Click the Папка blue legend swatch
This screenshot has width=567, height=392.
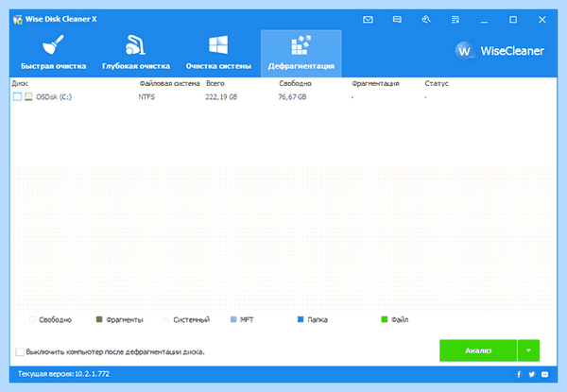pos(301,319)
